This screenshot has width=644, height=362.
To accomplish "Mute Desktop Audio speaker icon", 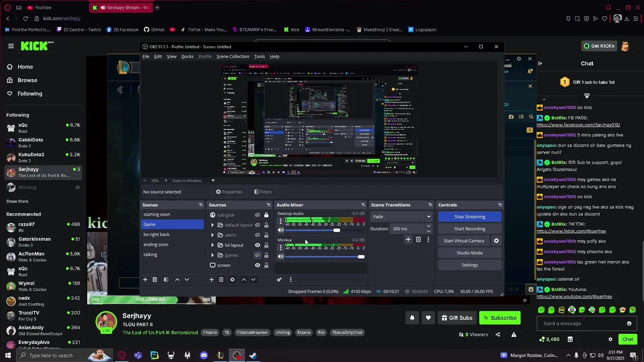I will tap(281, 230).
